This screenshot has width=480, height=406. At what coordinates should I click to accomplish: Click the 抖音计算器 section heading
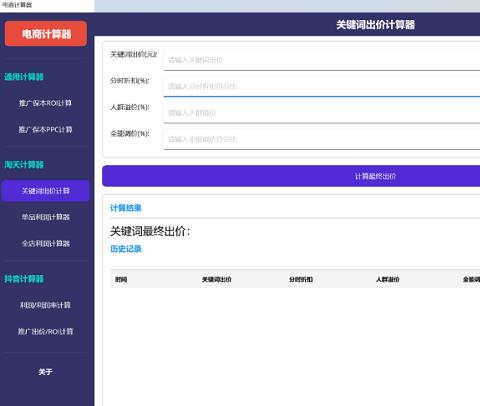[24, 279]
